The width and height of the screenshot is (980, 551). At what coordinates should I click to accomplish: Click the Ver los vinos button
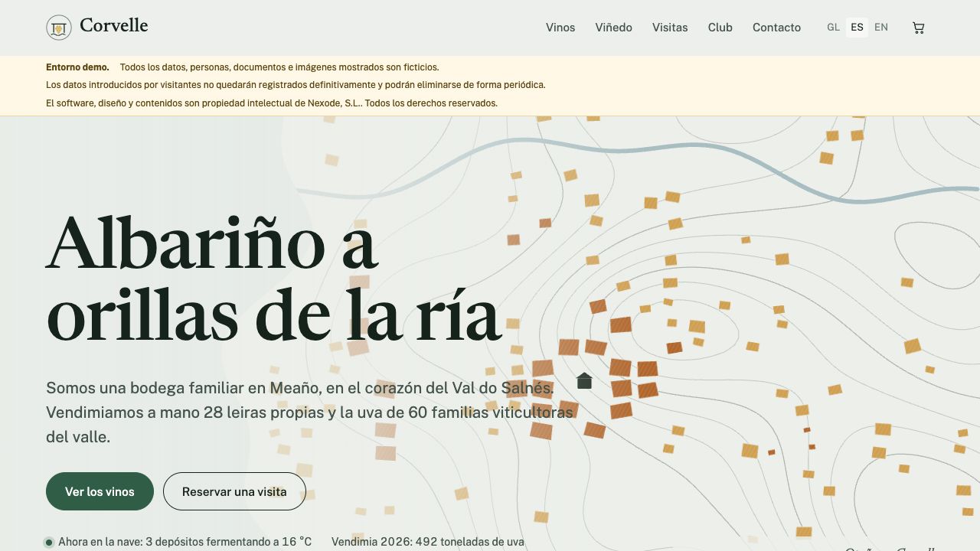(x=100, y=491)
